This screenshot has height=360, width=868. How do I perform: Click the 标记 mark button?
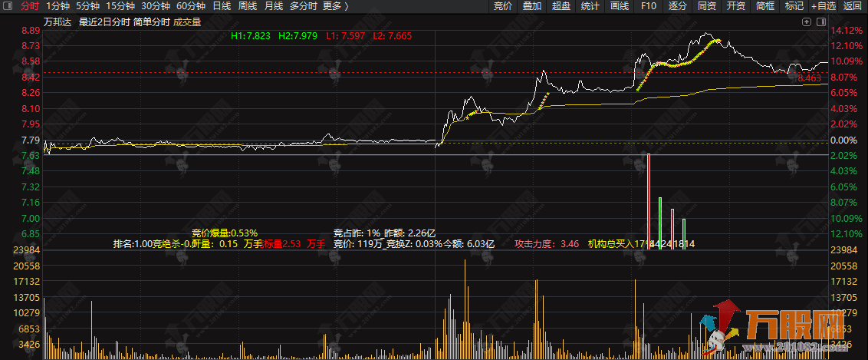click(794, 6)
